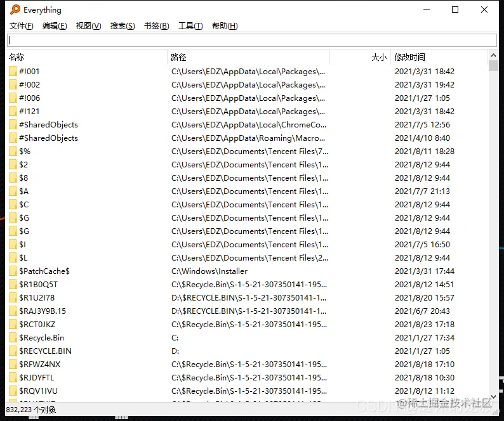Sort by the 路径 column header

click(248, 57)
